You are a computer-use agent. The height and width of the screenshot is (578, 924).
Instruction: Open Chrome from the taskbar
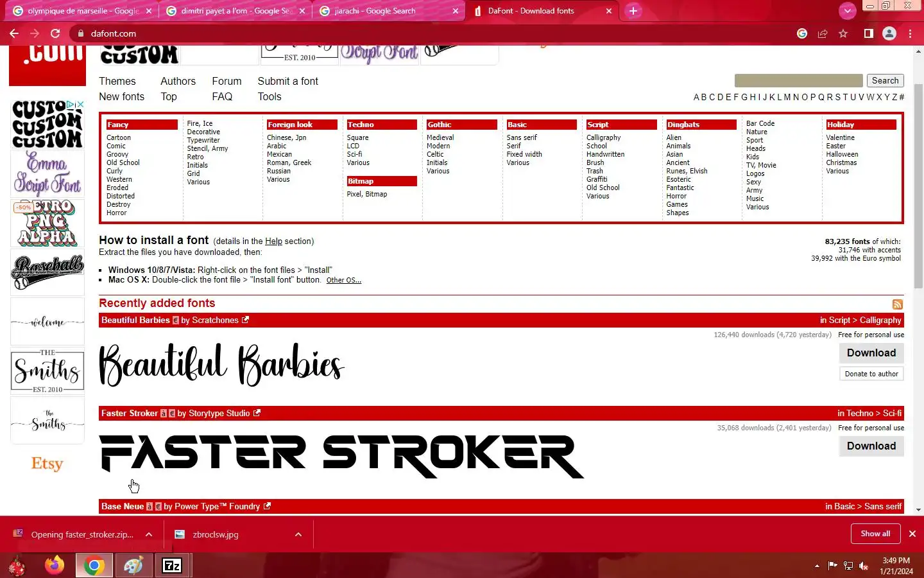pos(94,565)
